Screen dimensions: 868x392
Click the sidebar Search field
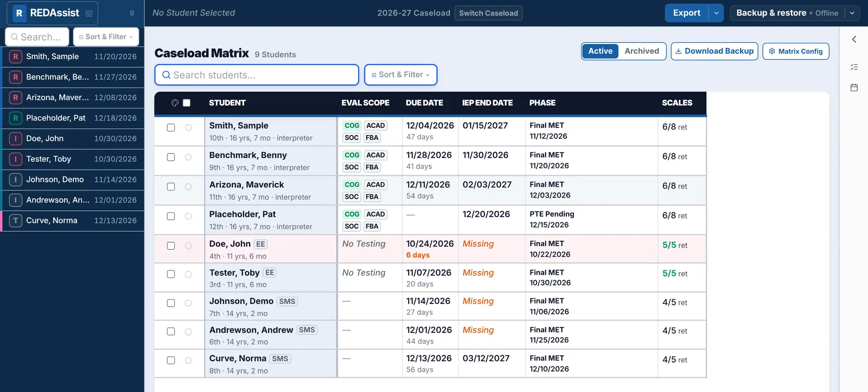point(37,37)
